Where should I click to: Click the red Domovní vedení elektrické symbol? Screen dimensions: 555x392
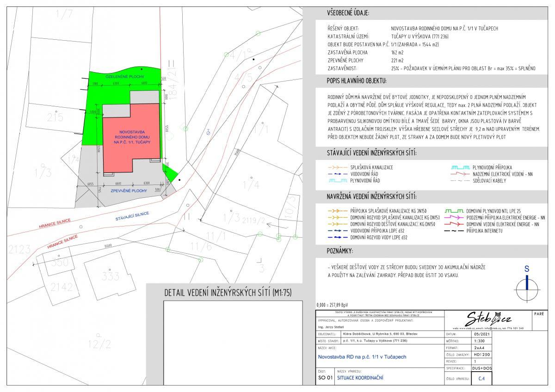click(x=454, y=224)
